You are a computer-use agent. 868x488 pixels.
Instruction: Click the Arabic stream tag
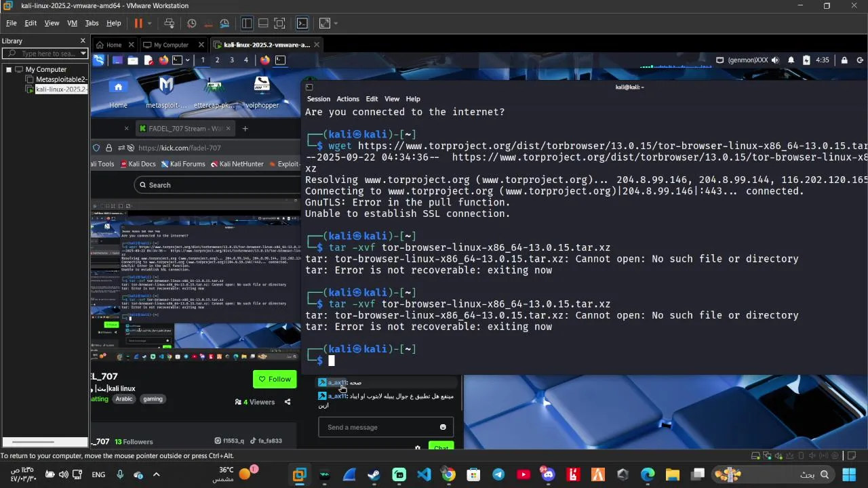point(124,399)
